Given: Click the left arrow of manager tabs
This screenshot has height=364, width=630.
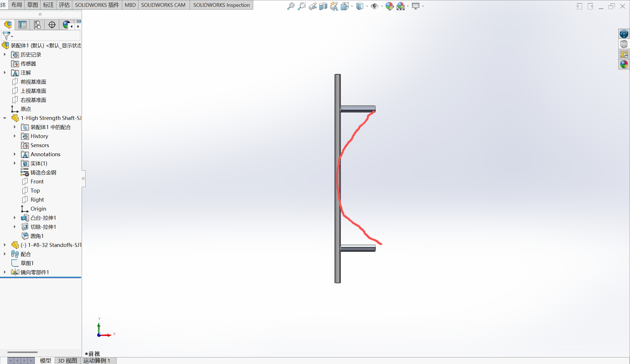Looking at the screenshot, I should click(71, 26).
